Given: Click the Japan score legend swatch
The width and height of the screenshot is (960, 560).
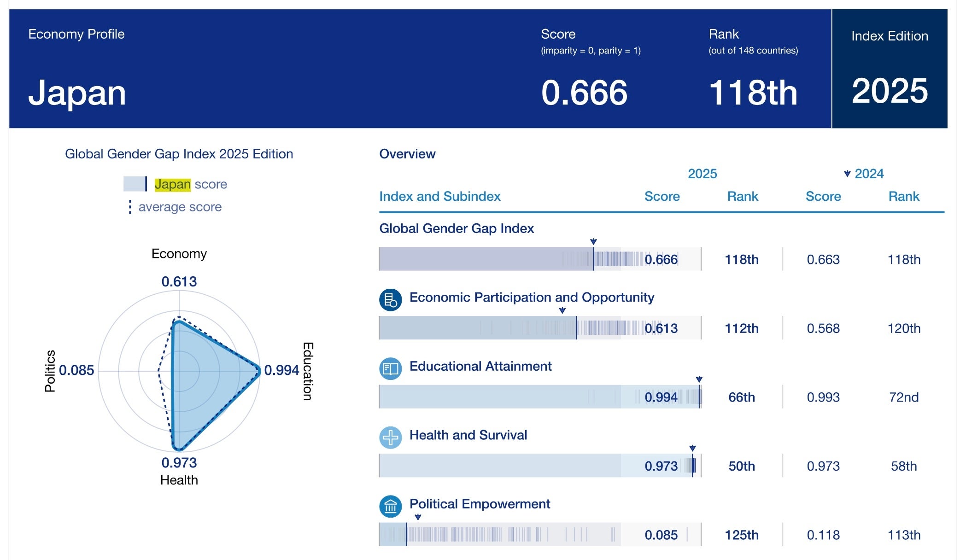Looking at the screenshot, I should (135, 184).
